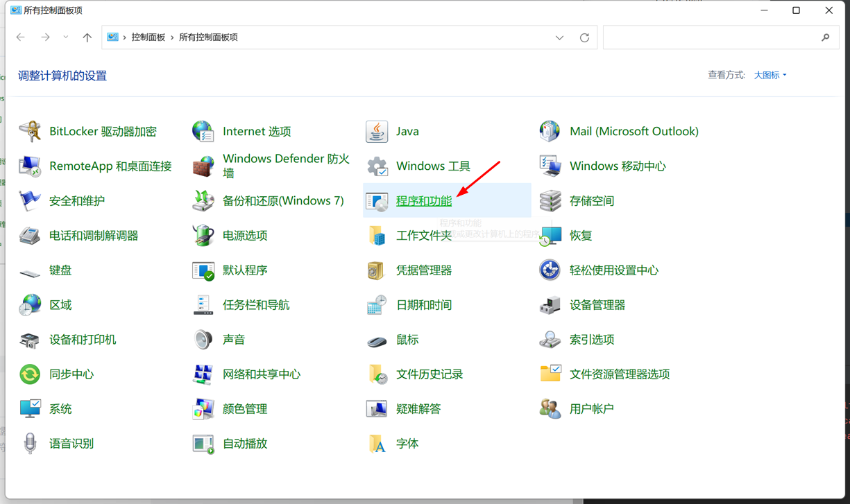Open 轻松使用设置中心 icon
This screenshot has width=850, height=504.
click(x=550, y=270)
